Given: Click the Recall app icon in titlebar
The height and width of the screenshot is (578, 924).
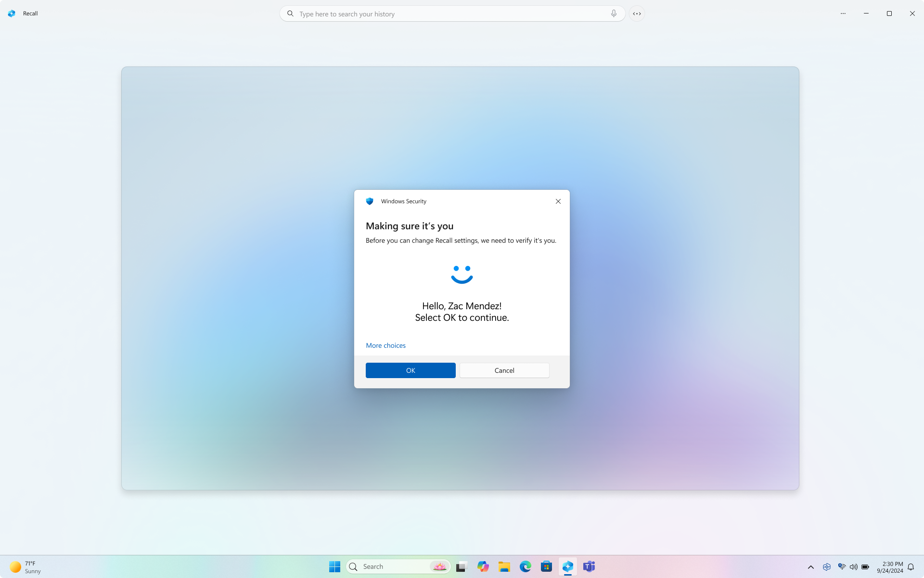Looking at the screenshot, I should [12, 13].
